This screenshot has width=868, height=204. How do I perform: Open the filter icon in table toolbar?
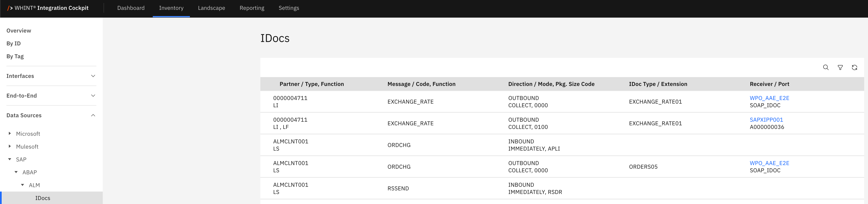tap(840, 67)
